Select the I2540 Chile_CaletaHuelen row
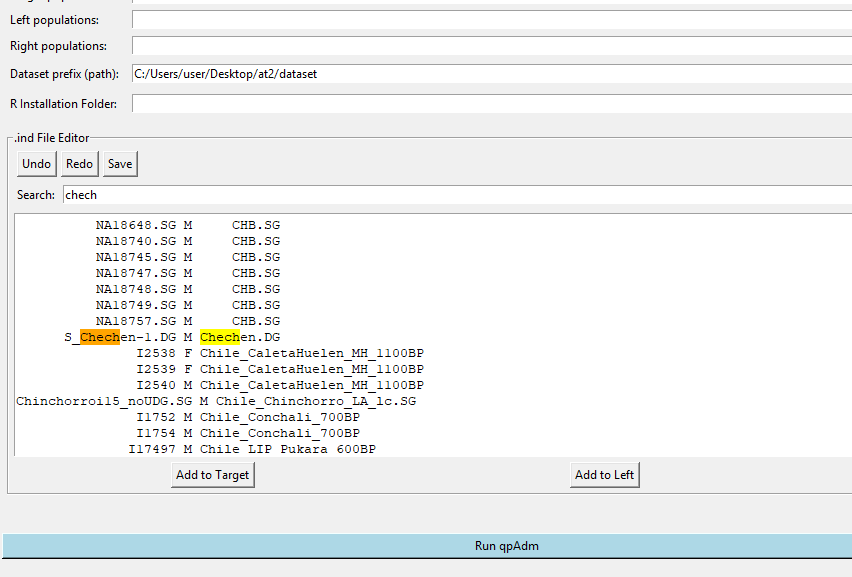Viewport: 852px width, 577px height. (x=280, y=385)
